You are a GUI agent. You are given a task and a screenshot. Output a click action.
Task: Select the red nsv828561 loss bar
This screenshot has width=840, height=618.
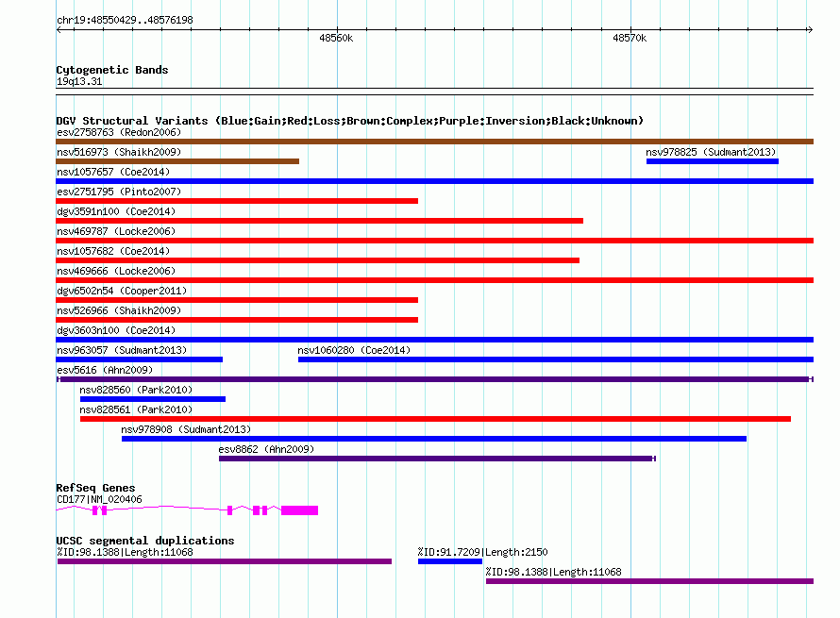coord(435,419)
